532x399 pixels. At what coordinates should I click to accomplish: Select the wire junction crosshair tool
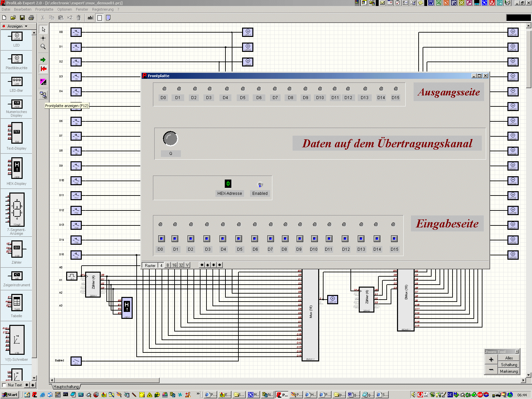[x=43, y=38]
